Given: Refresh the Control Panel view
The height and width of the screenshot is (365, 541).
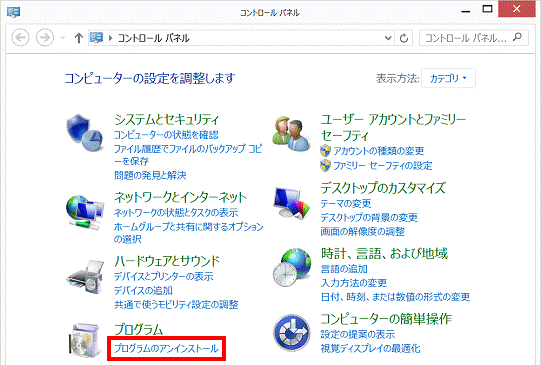Looking at the screenshot, I should pyautogui.click(x=404, y=38).
